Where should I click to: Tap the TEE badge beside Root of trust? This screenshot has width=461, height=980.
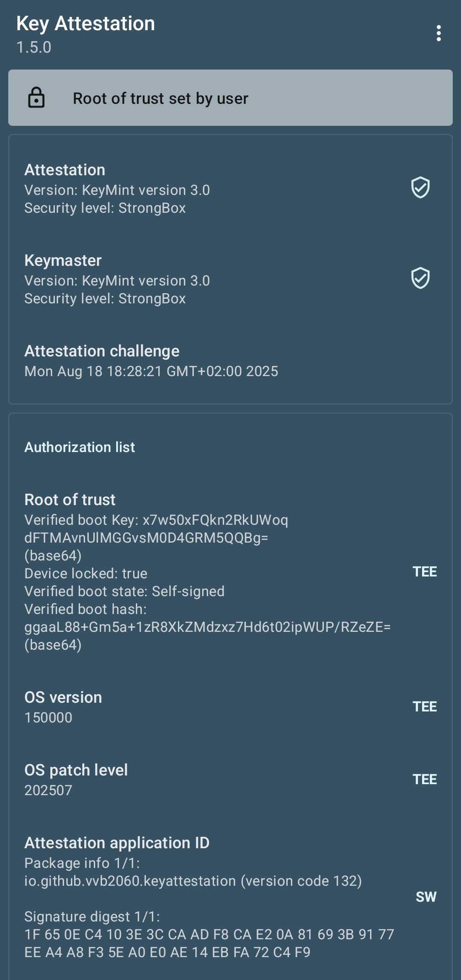click(424, 572)
